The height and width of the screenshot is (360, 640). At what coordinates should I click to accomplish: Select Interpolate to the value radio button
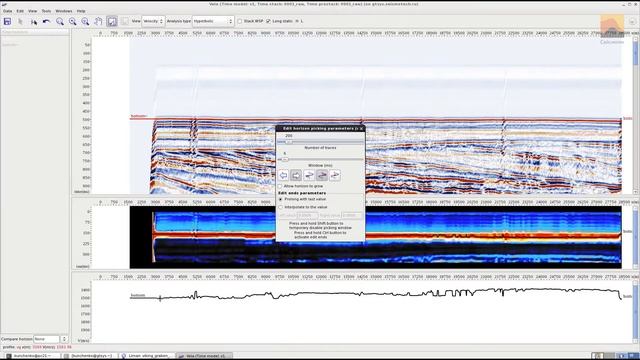click(280, 207)
